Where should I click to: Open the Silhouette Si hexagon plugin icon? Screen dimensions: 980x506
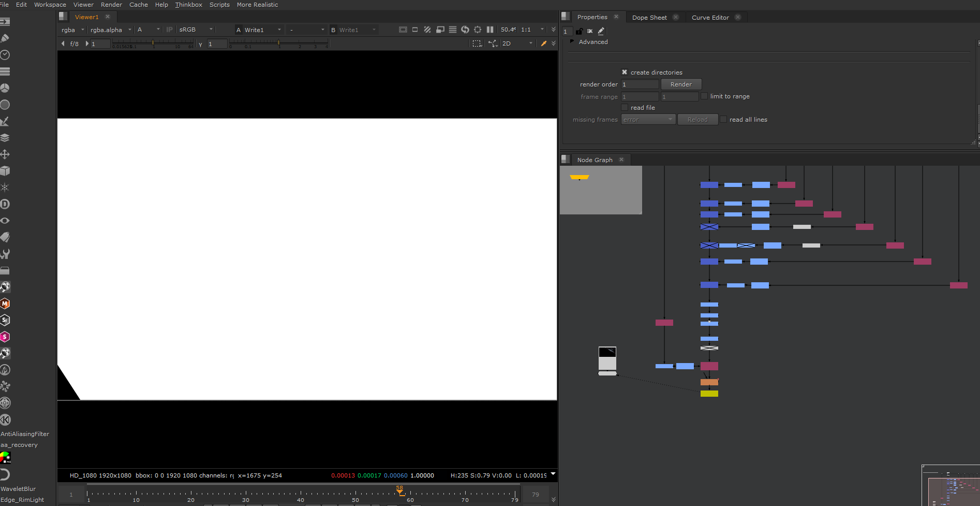point(5,320)
